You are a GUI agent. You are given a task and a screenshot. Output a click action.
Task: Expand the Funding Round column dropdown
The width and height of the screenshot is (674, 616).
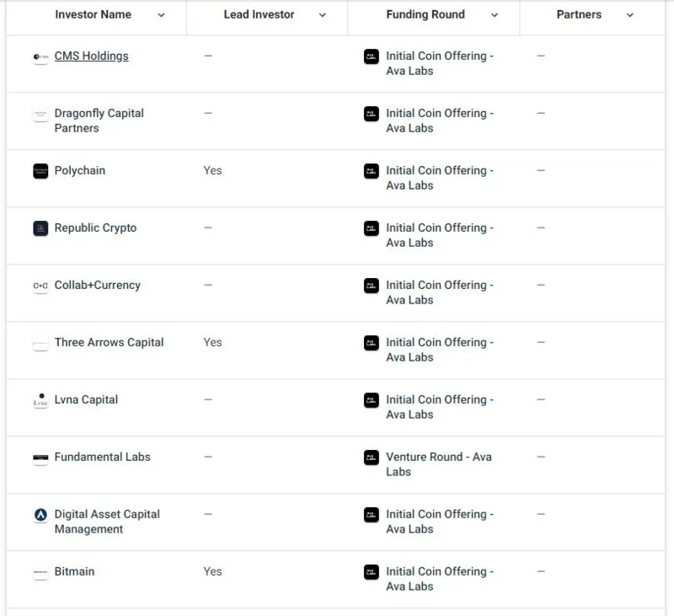click(495, 15)
